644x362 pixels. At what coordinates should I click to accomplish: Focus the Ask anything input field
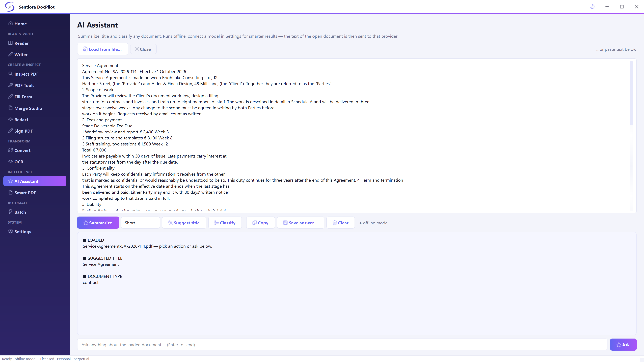tap(342, 345)
